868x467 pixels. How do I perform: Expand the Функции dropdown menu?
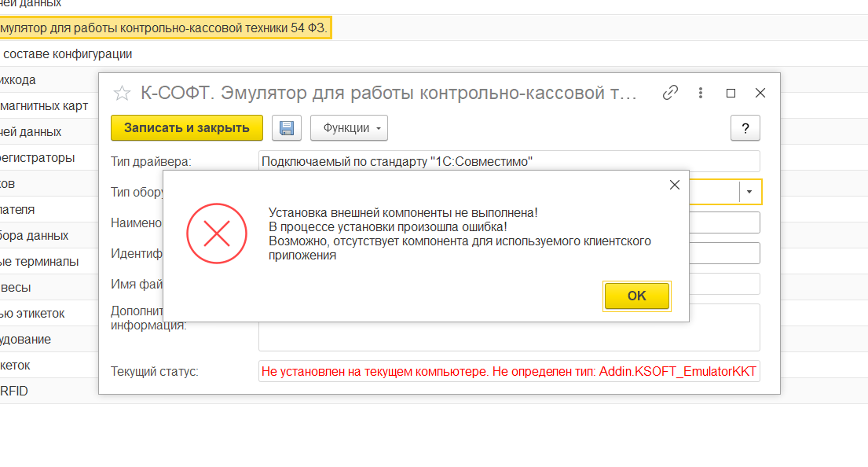[x=349, y=128]
